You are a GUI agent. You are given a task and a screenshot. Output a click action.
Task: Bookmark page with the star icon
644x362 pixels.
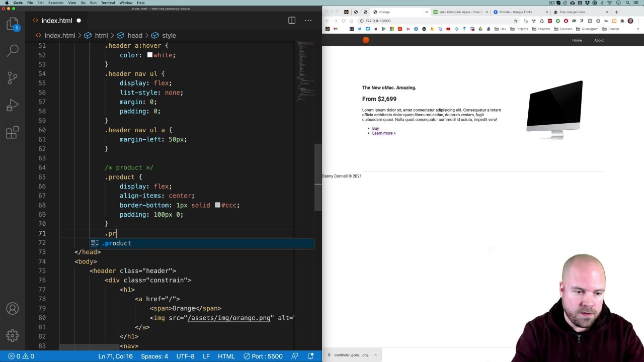coord(516,21)
